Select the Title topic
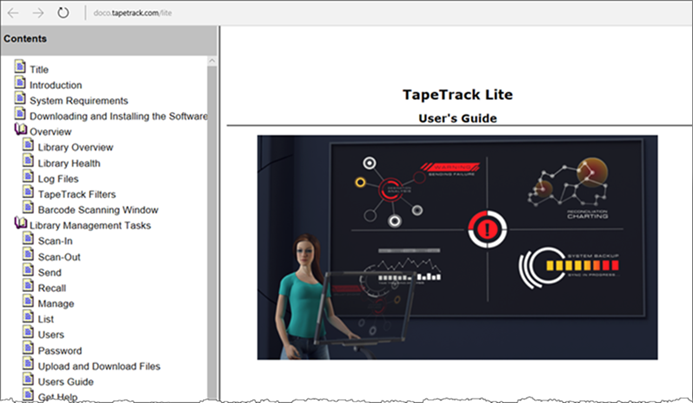Image resolution: width=693 pixels, height=403 pixels. point(39,69)
